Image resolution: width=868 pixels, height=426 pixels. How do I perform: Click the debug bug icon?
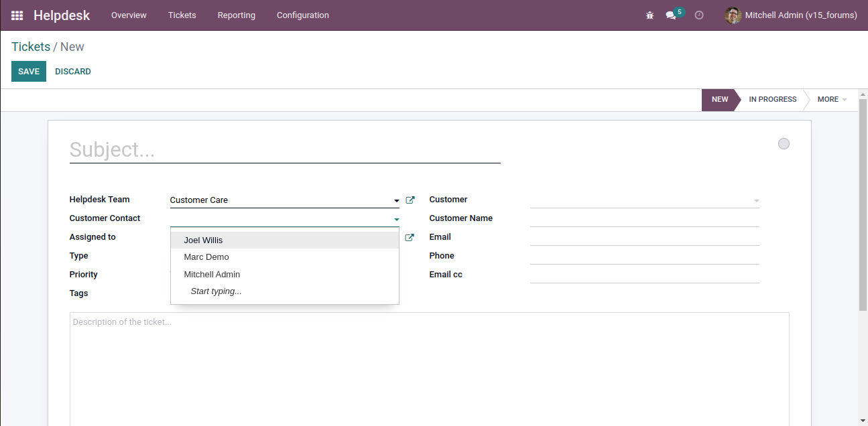(649, 15)
